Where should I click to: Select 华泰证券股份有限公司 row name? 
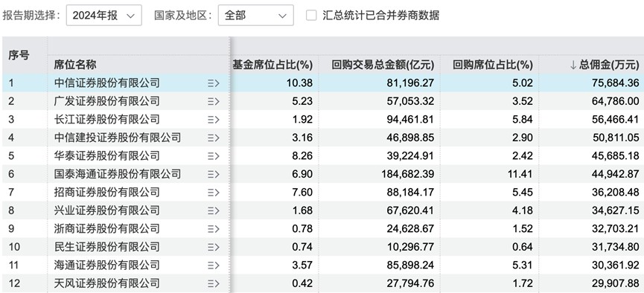[x=106, y=156]
